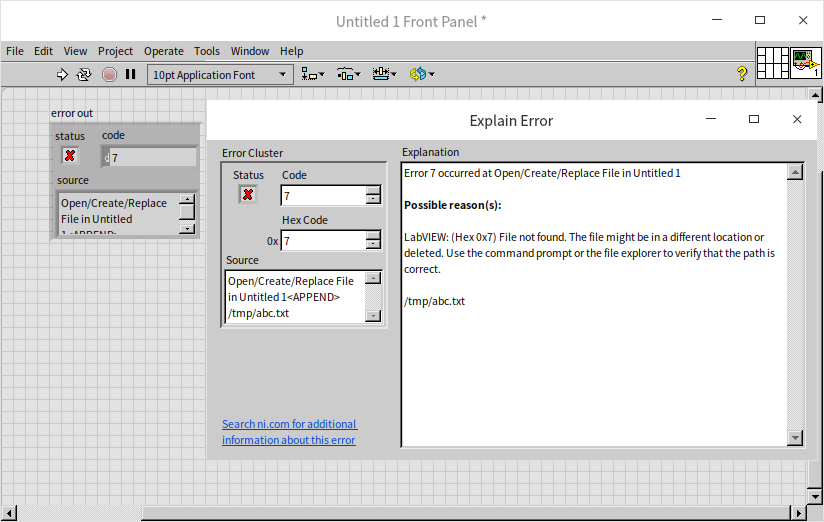
Task: Click the Run Continuously button
Action: pos(84,74)
